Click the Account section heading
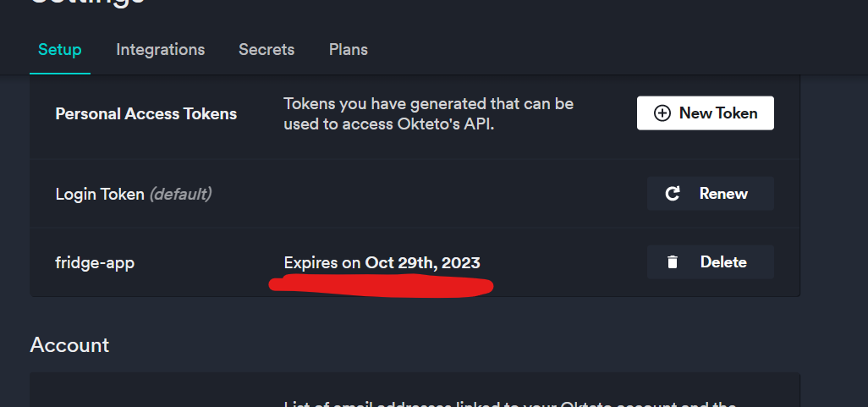The height and width of the screenshot is (407, 868). coord(69,345)
